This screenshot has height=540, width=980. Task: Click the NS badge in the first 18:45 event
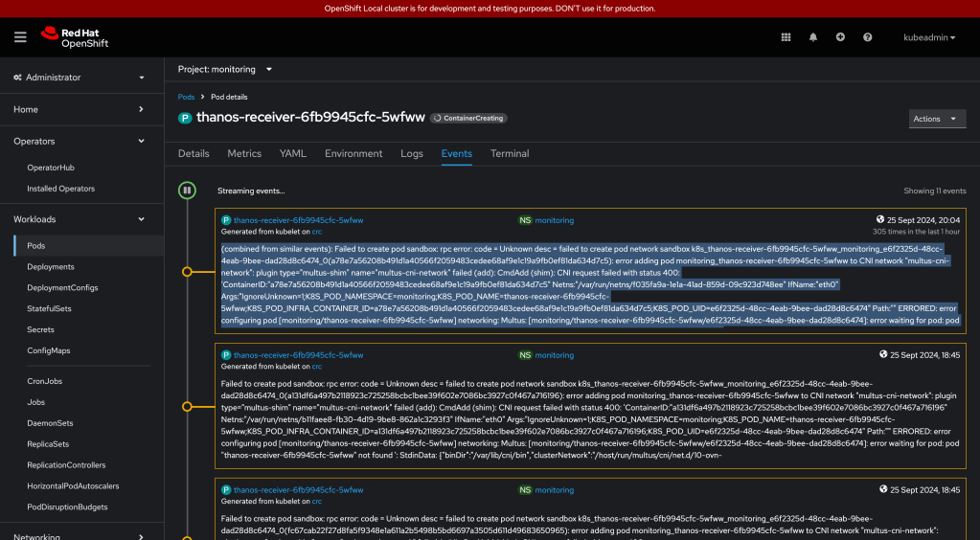[x=525, y=355]
